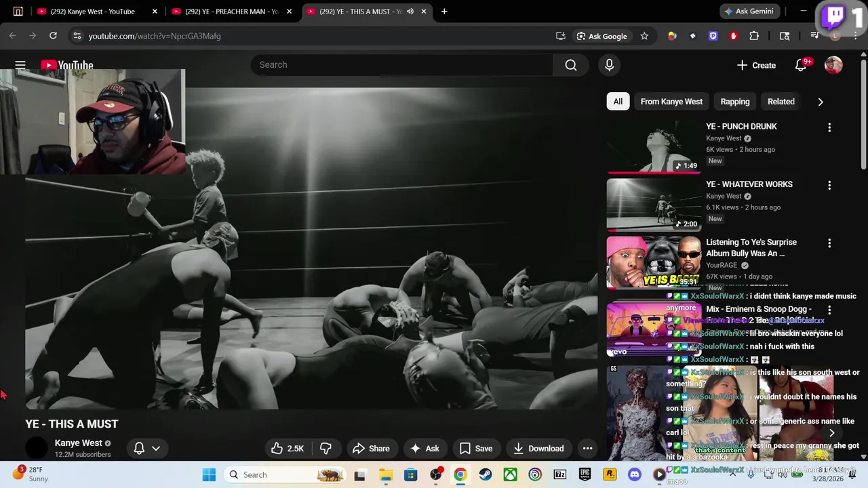Mute the THIS A MUST tab audio
This screenshot has height=488, width=868.
click(410, 12)
